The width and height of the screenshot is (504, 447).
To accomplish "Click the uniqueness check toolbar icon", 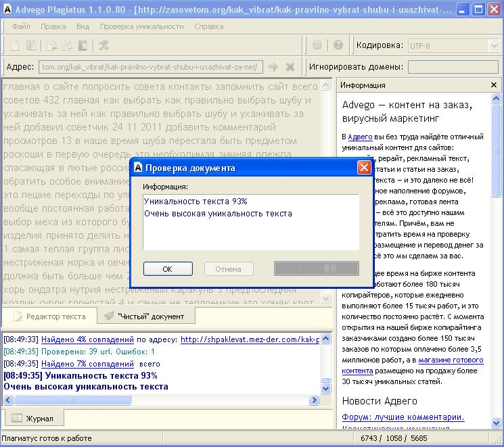I will tap(104, 45).
